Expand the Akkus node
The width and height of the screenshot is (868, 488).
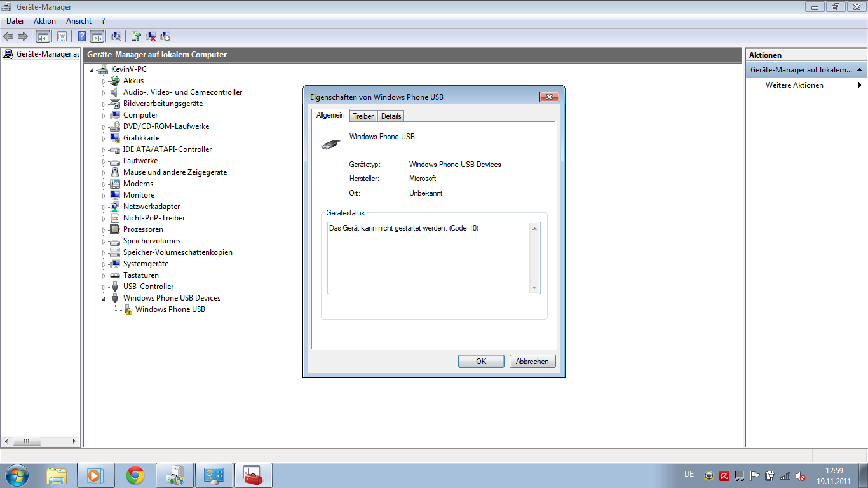(104, 81)
